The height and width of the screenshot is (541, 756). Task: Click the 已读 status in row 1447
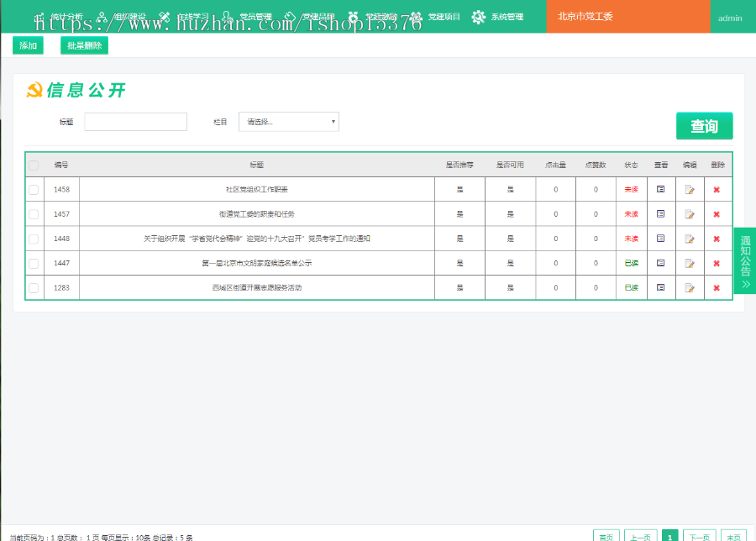[x=631, y=263]
